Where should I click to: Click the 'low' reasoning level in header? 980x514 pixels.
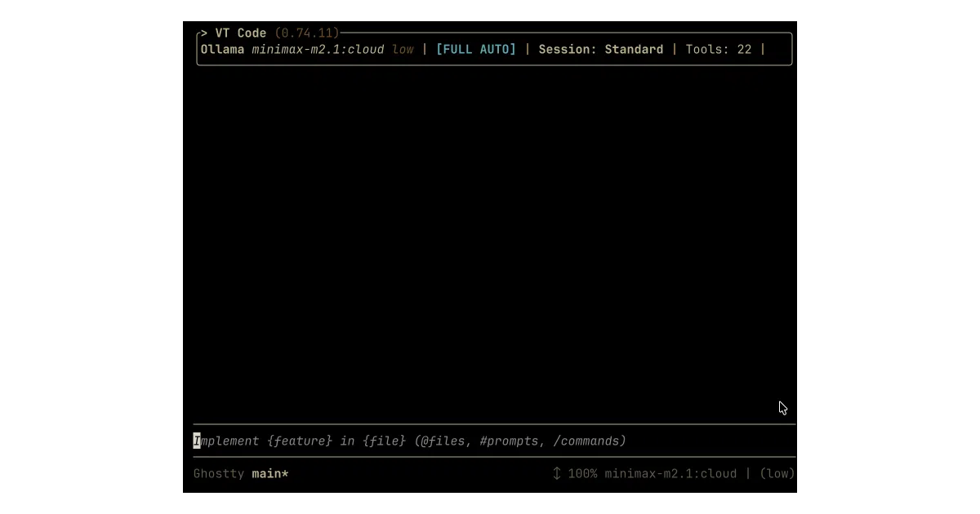[403, 50]
